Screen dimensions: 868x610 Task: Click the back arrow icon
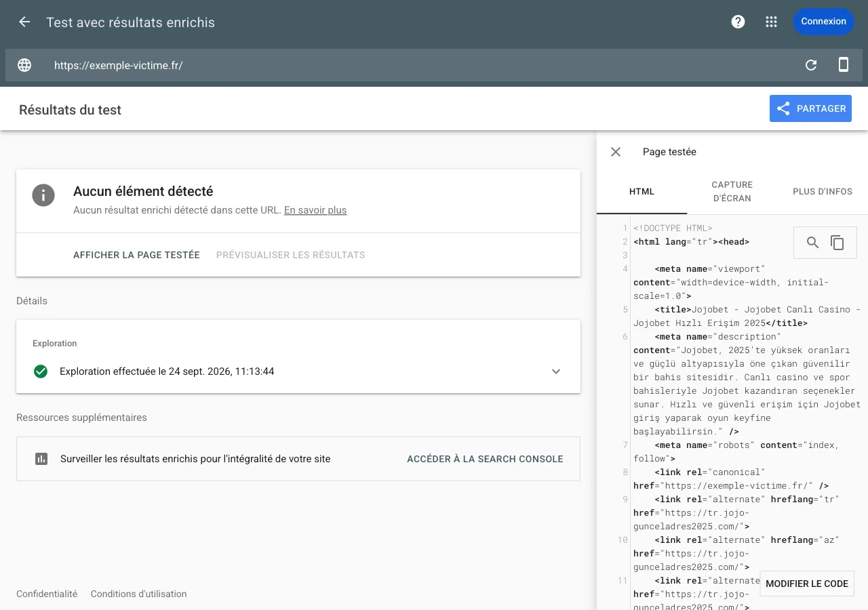(x=24, y=22)
